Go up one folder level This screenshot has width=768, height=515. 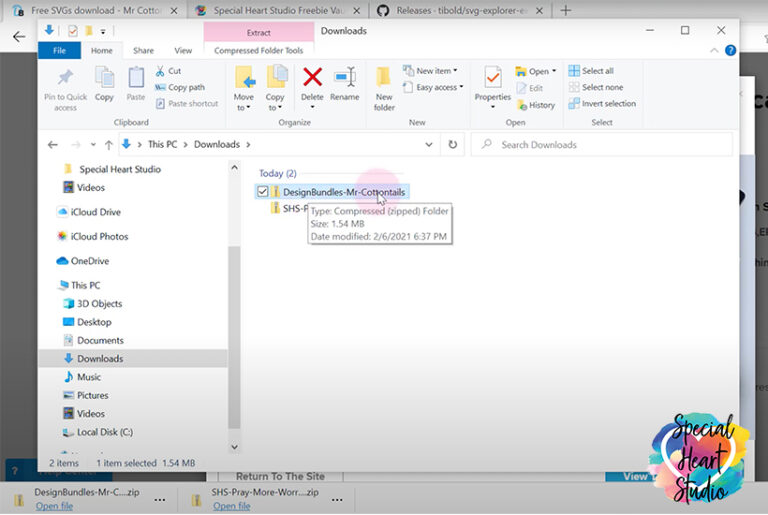coord(109,145)
